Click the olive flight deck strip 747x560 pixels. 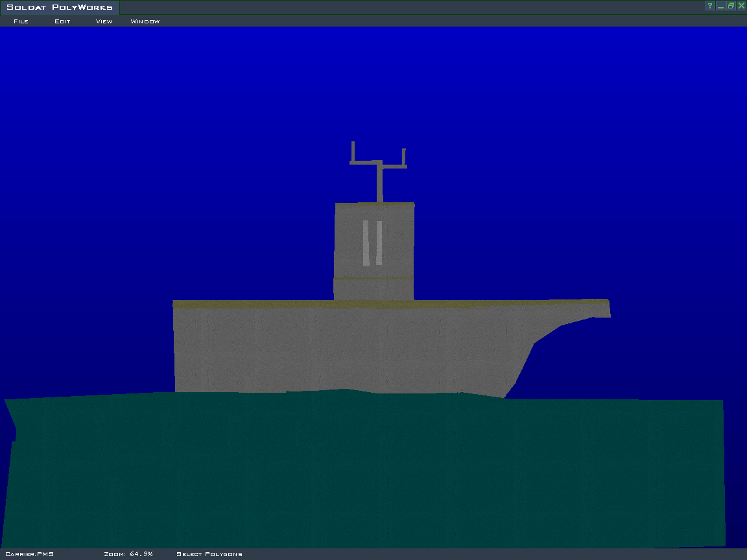(x=259, y=304)
